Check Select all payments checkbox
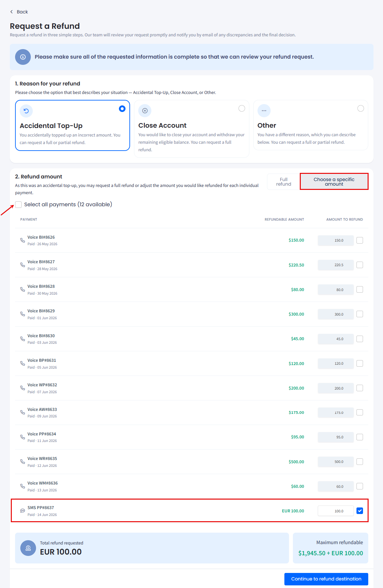Image resolution: width=383 pixels, height=588 pixels. tap(18, 205)
